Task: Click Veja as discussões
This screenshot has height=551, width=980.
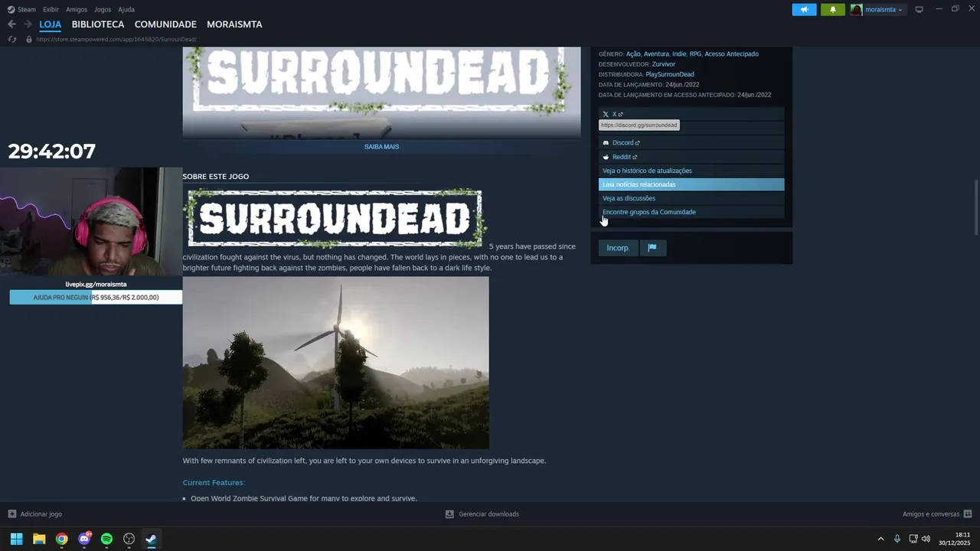Action: (x=691, y=198)
